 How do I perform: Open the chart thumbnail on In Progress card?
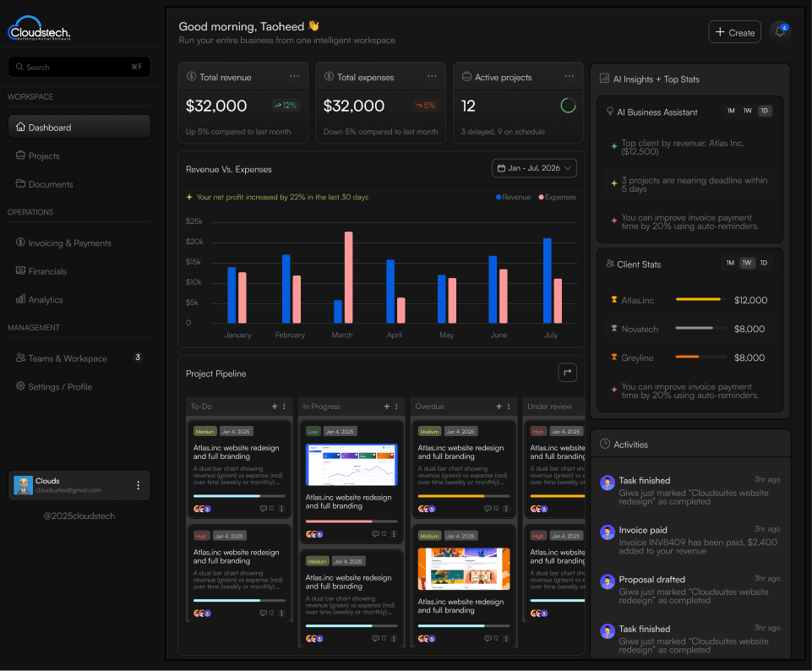pos(352,465)
